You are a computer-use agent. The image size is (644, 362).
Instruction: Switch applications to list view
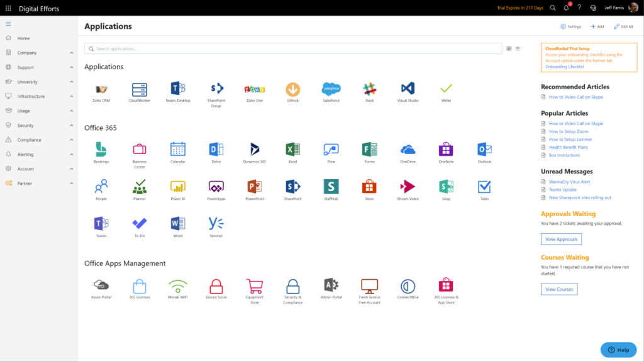coord(518,48)
